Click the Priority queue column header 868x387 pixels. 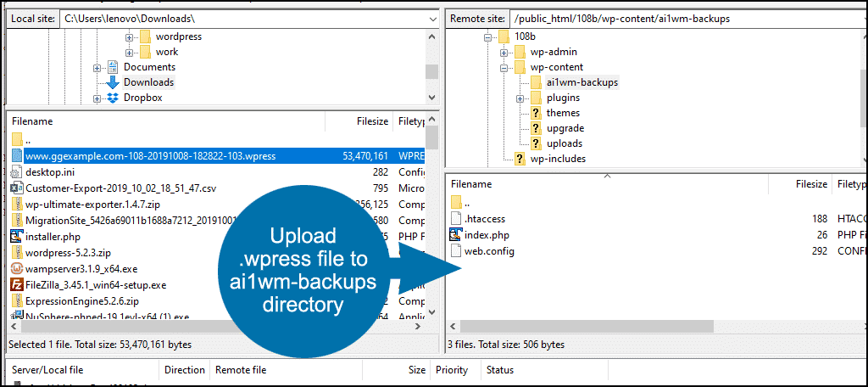pyautogui.click(x=452, y=370)
